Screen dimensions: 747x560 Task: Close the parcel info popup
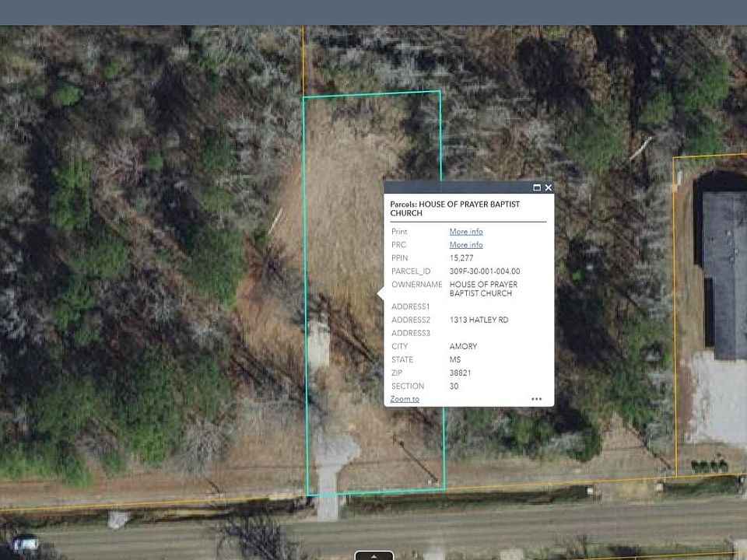point(549,187)
